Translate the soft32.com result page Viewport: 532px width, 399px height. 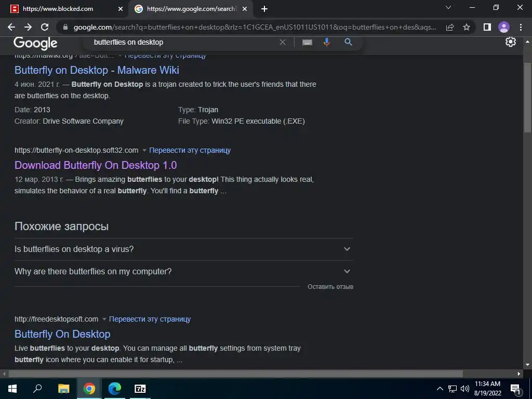click(190, 150)
